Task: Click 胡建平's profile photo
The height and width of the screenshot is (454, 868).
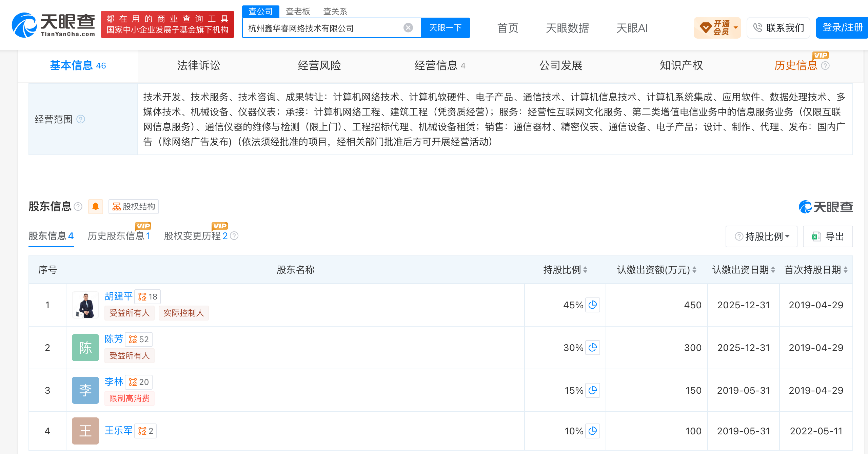Action: click(85, 305)
